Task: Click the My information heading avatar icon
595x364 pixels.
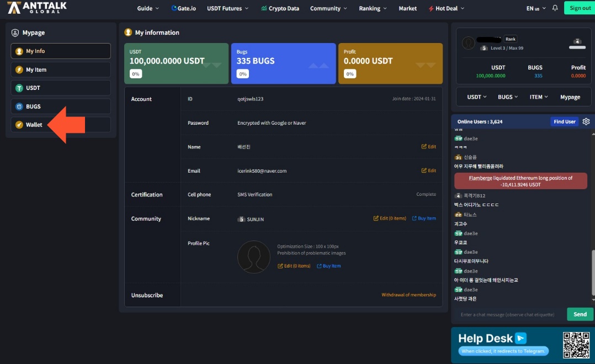Action: tap(128, 32)
